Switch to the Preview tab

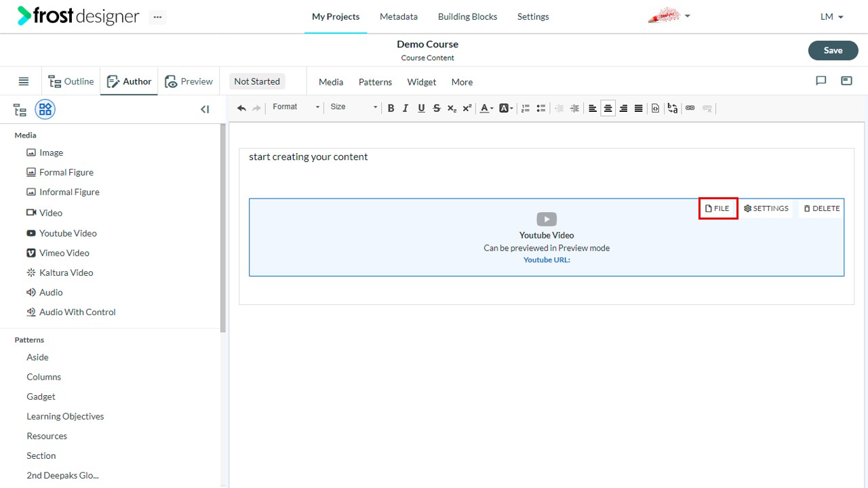point(189,81)
